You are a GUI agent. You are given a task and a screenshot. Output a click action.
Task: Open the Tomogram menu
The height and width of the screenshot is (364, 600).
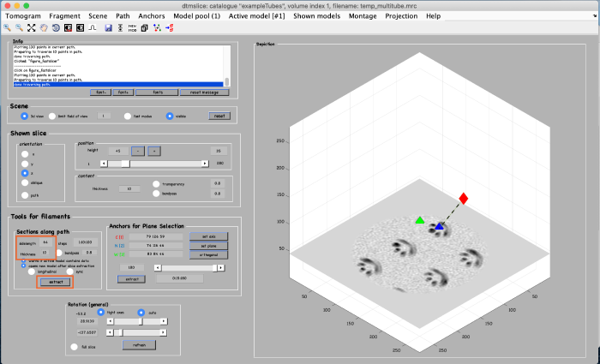21,15
